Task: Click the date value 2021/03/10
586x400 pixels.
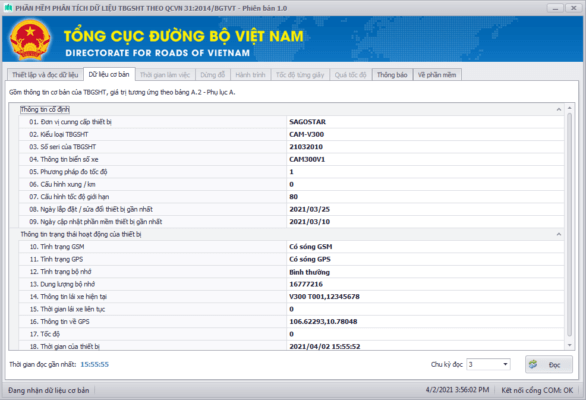Action: pos(309,222)
